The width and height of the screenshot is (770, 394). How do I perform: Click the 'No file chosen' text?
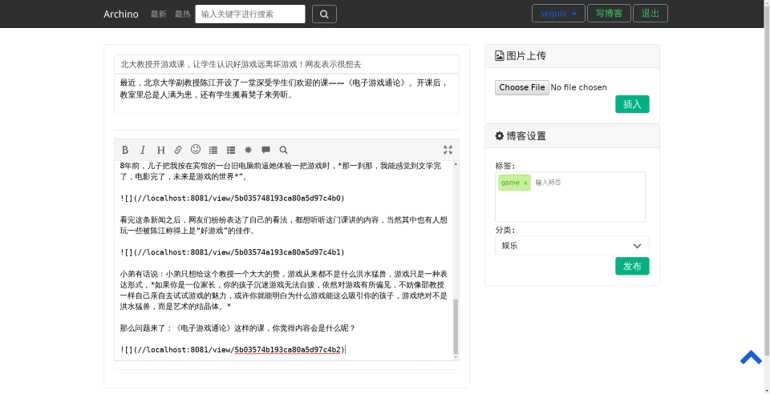pyautogui.click(x=579, y=87)
